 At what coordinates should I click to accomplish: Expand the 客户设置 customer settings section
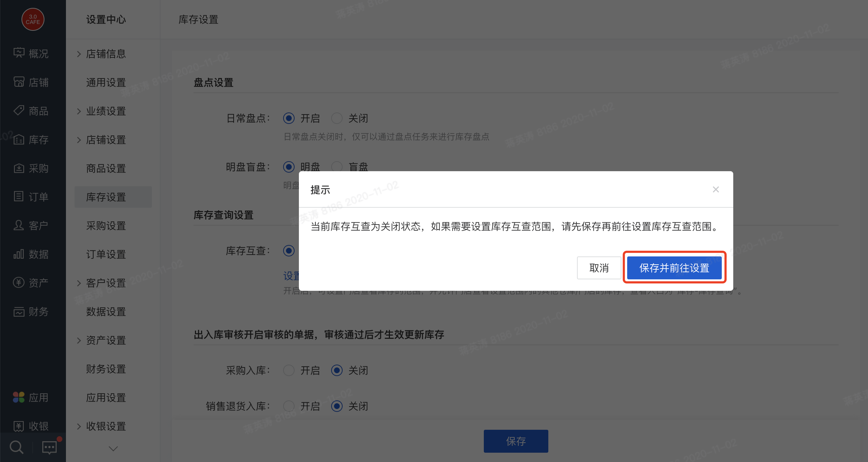[x=106, y=283]
